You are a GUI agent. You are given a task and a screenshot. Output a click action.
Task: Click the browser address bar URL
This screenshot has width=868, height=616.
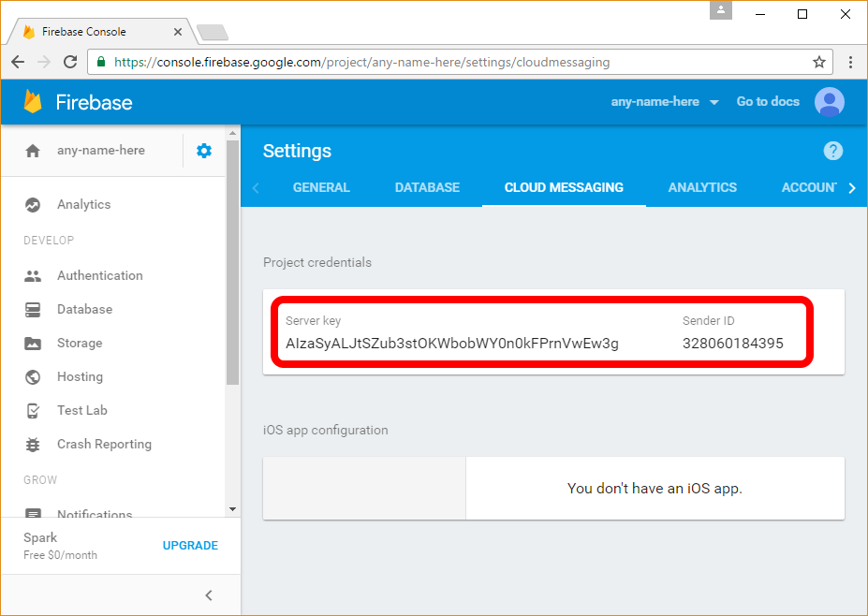[362, 62]
